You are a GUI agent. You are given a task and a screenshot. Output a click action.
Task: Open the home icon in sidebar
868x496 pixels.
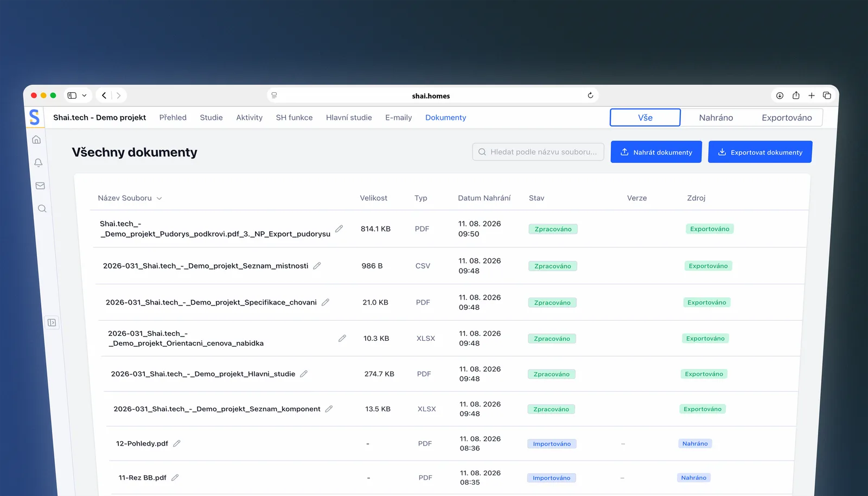click(x=36, y=139)
